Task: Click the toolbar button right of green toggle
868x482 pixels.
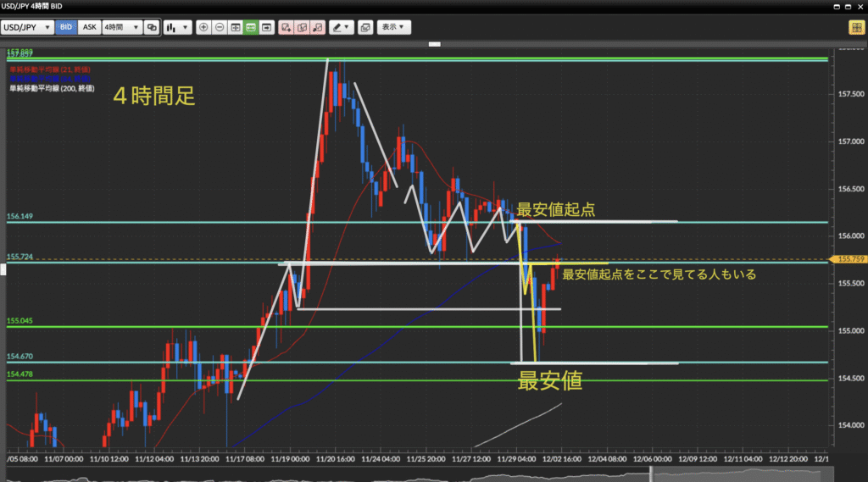Action: [266, 27]
